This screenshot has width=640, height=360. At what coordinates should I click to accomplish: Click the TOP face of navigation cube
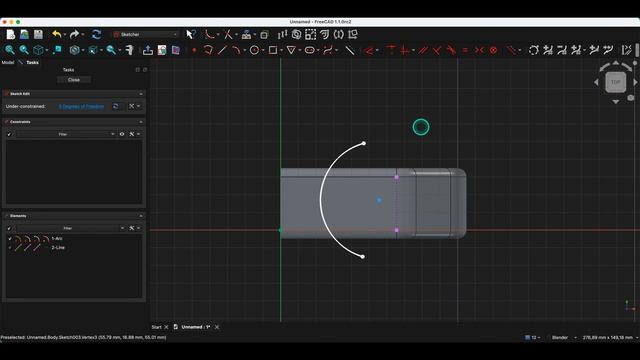(x=616, y=82)
